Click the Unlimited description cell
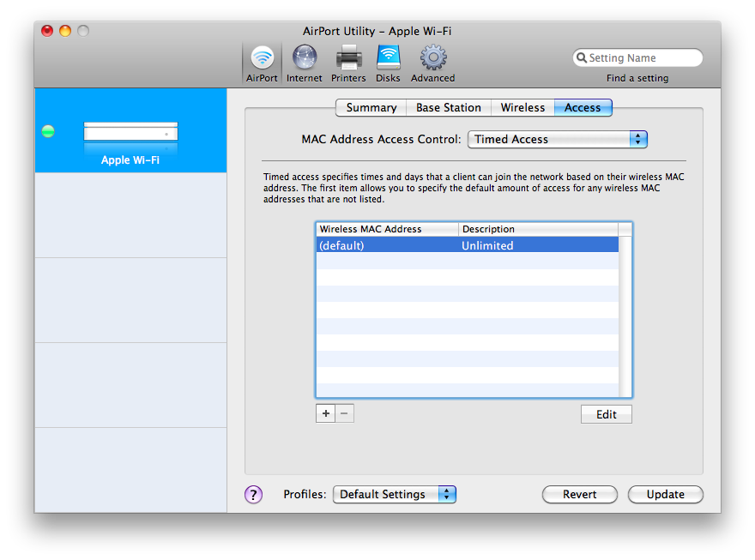This screenshot has width=755, height=560. click(538, 245)
